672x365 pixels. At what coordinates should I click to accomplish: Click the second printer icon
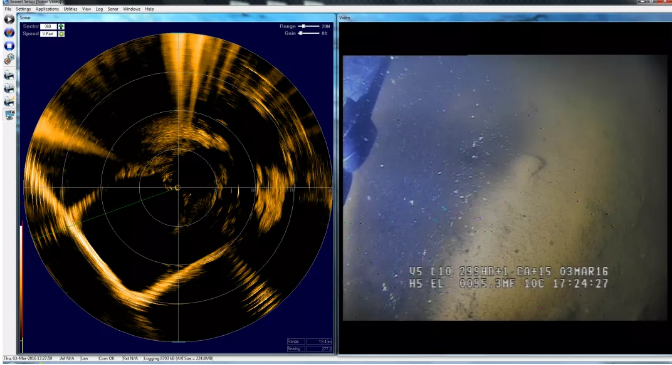click(x=9, y=89)
